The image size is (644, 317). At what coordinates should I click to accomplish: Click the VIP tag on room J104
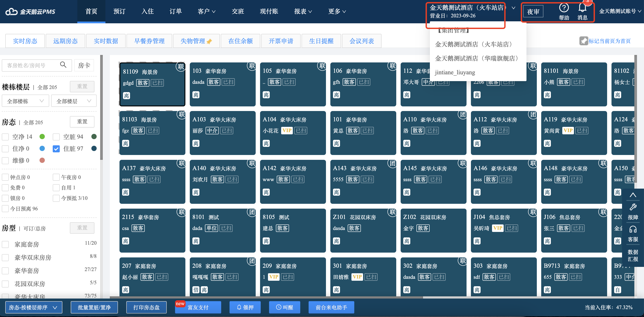click(497, 228)
